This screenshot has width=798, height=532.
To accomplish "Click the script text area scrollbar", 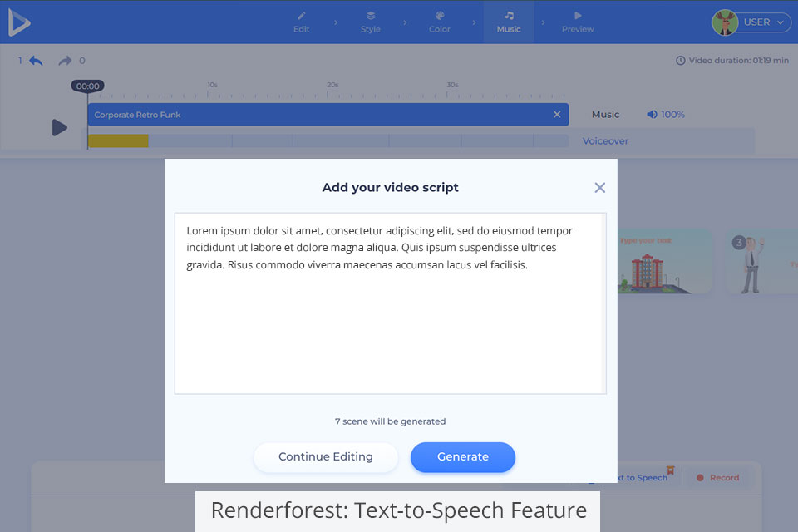I will 604,303.
